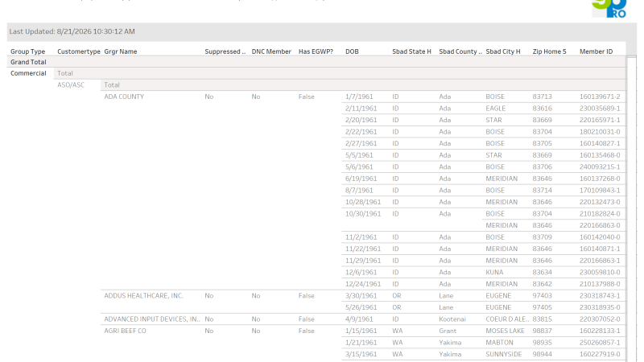
Task: Select the Grand Total row
Action: [316, 62]
